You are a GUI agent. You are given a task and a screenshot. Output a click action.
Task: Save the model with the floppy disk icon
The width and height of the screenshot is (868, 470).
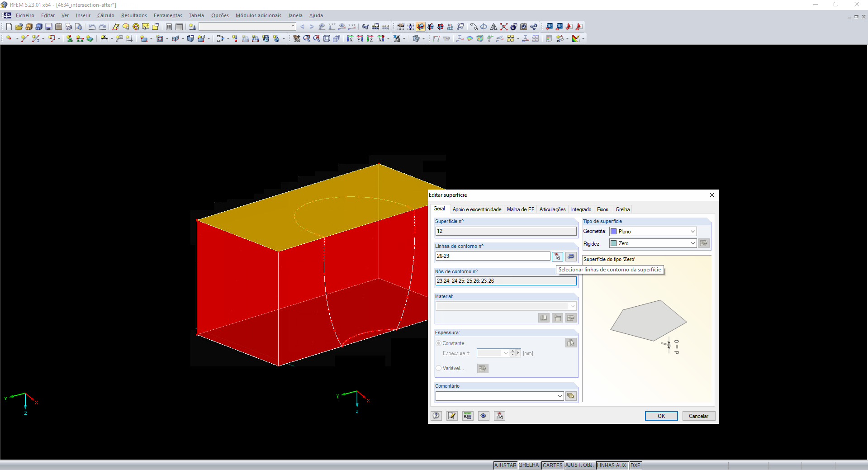[x=48, y=27]
